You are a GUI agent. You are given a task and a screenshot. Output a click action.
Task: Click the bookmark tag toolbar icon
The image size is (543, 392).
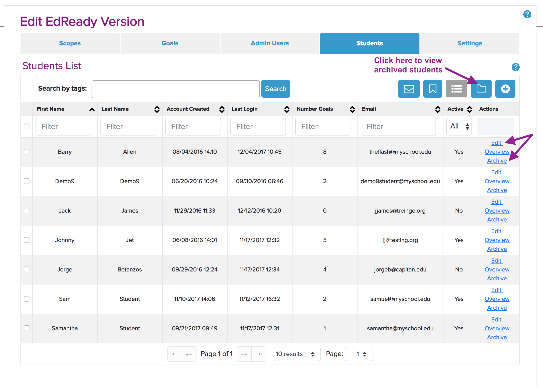coord(432,89)
